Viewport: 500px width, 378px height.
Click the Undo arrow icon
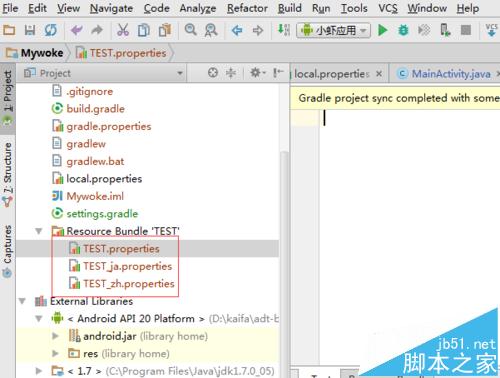pyautogui.click(x=77, y=30)
